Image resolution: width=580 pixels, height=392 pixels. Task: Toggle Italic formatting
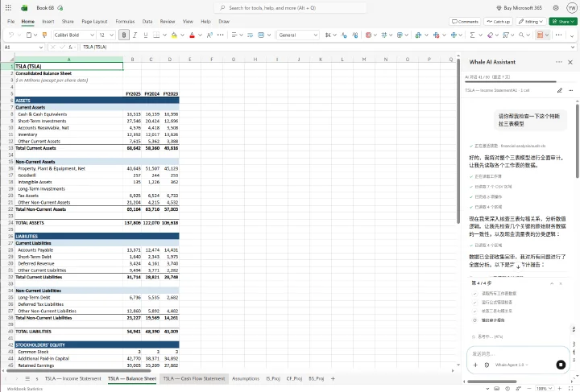tap(135, 35)
